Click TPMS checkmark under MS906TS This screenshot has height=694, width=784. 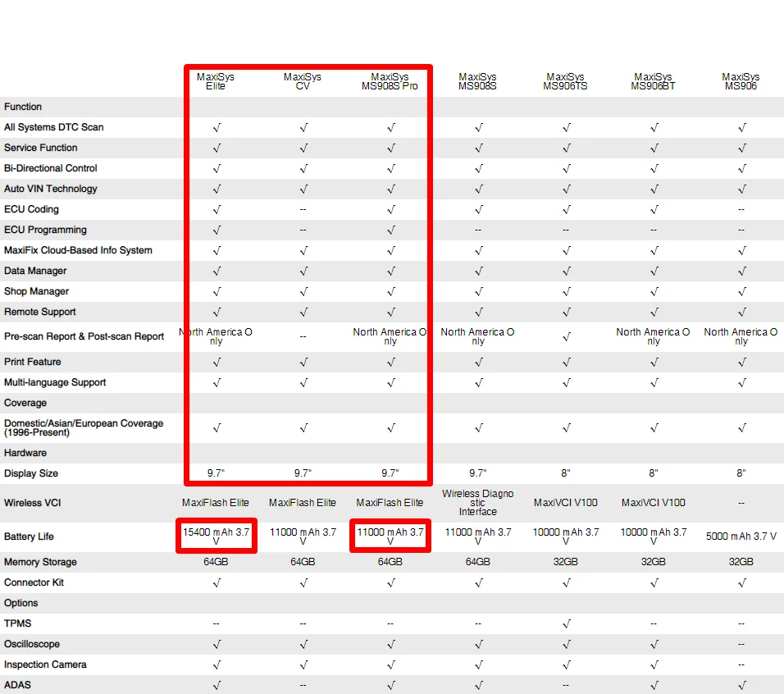566,623
